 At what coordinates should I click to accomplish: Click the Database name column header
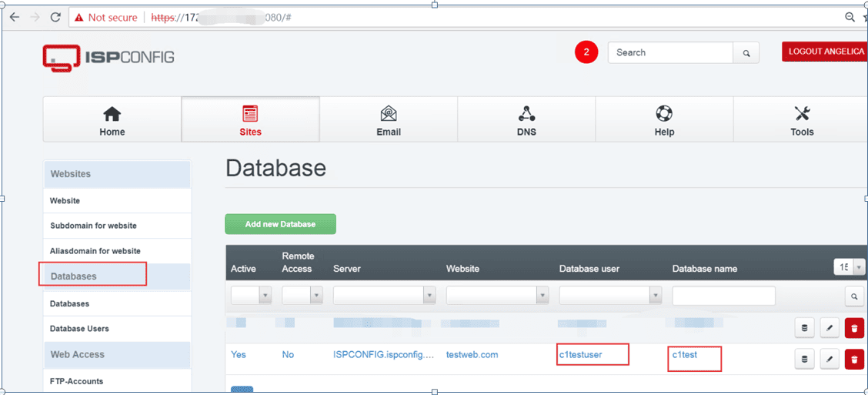pos(705,269)
